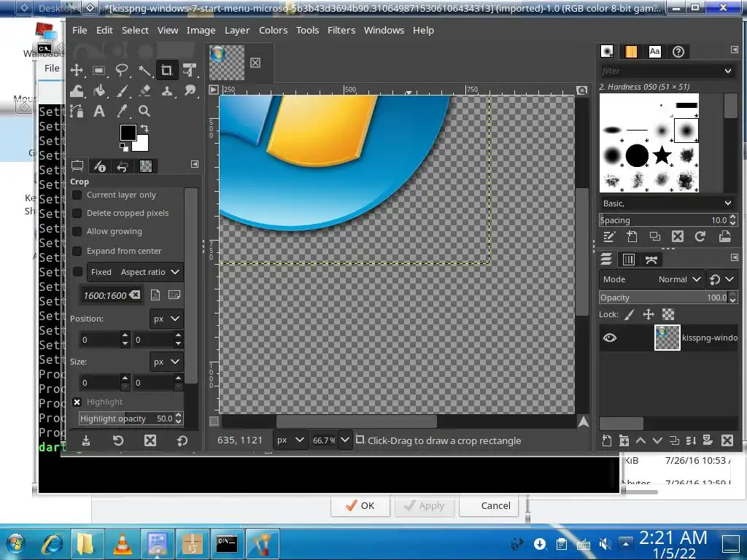
Task: Select the Free Select lasso tool
Action: pyautogui.click(x=122, y=71)
